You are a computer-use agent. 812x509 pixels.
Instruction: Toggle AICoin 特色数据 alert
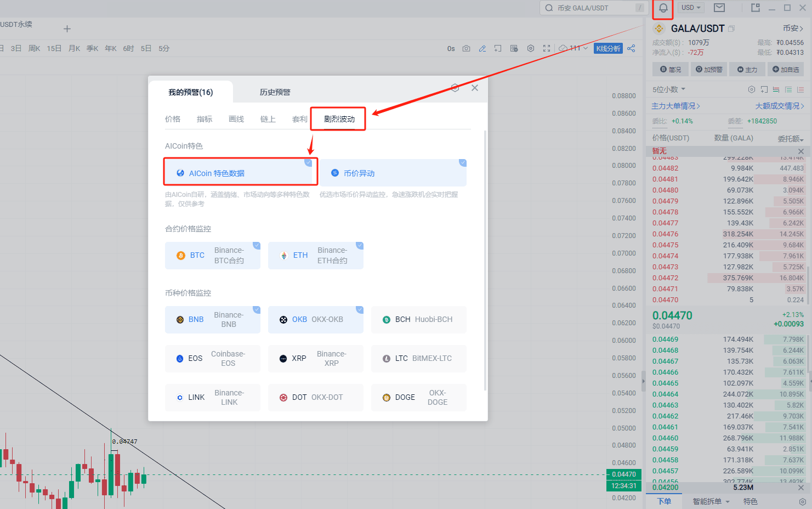239,173
